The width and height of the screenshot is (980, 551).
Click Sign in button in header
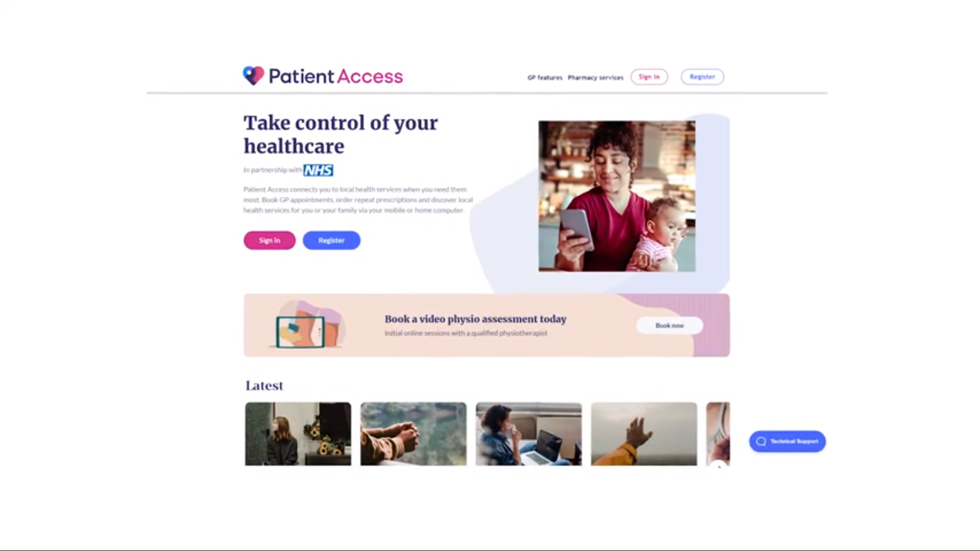point(649,77)
